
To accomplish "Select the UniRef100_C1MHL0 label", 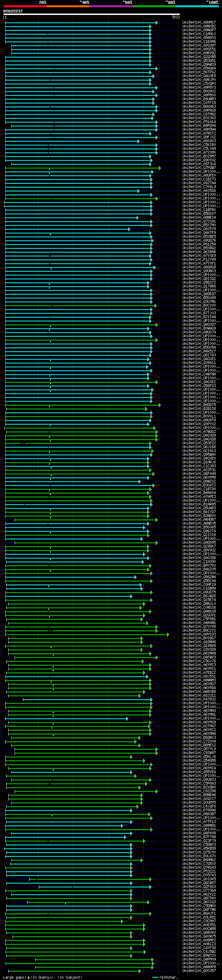I will click(x=199, y=34).
